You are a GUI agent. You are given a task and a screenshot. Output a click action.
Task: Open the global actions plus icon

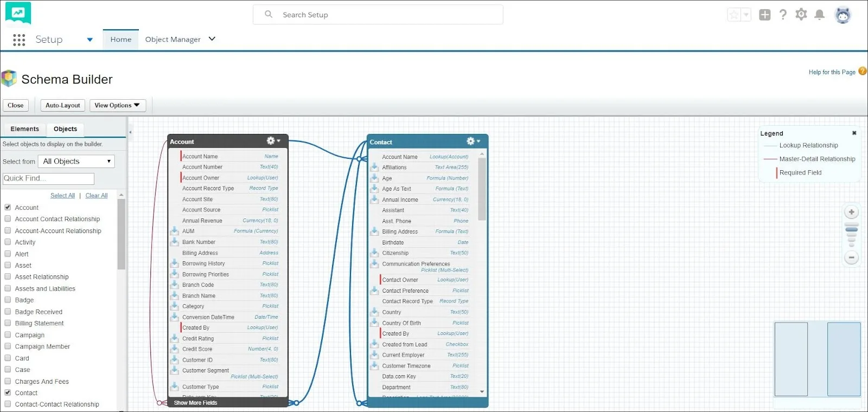(765, 15)
